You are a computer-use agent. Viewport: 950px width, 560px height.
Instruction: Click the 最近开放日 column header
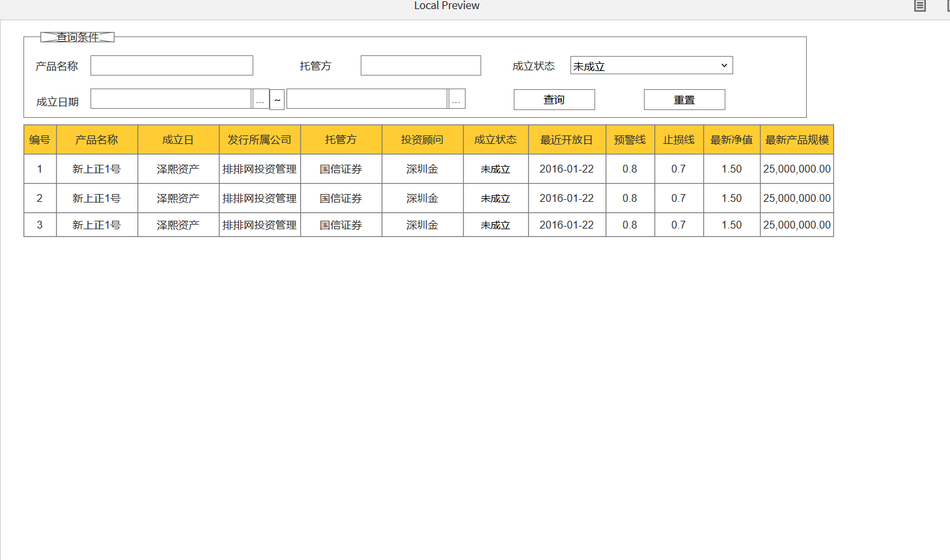point(567,139)
